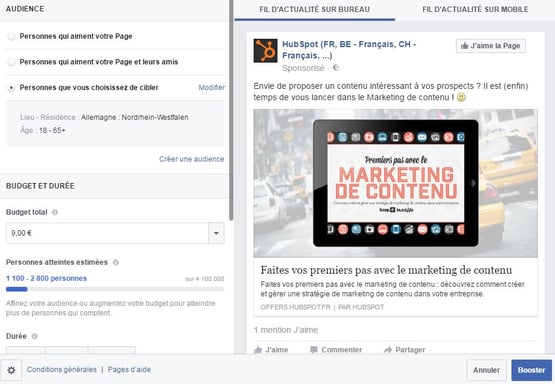This screenshot has height=384, width=555.
Task: Switch to Fil d'actualité sur mobile tab
Action: pos(475,10)
